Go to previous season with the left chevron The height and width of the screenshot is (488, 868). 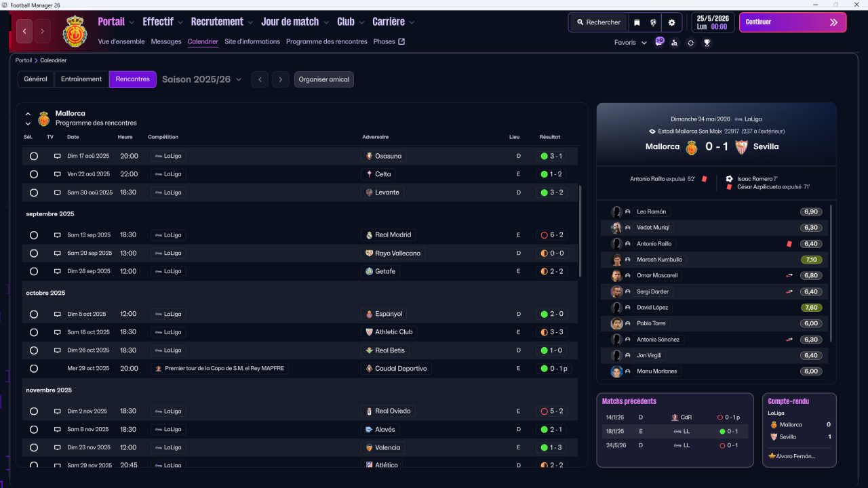click(260, 79)
